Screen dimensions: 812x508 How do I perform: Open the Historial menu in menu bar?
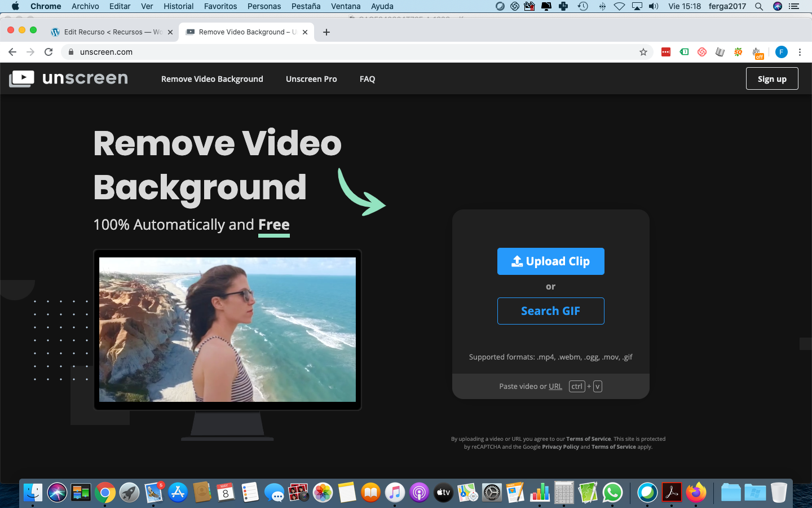(178, 6)
